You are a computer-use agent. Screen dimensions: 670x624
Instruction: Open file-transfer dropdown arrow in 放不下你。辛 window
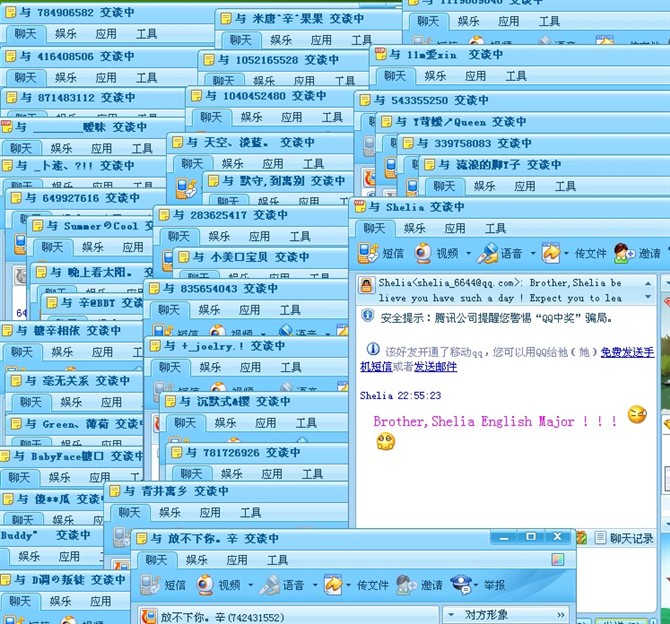click(348, 585)
